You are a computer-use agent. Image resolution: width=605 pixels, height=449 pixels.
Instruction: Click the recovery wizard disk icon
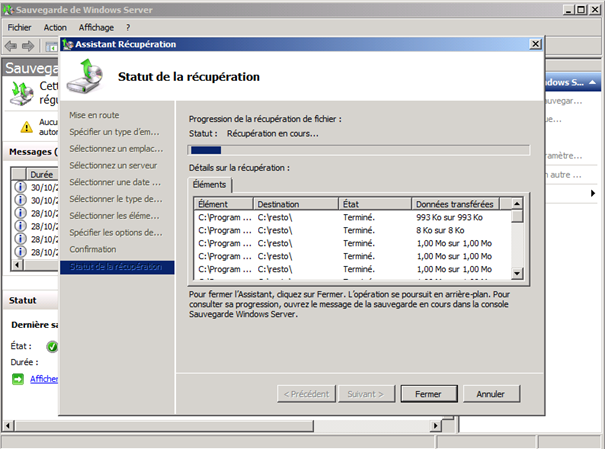click(x=85, y=76)
